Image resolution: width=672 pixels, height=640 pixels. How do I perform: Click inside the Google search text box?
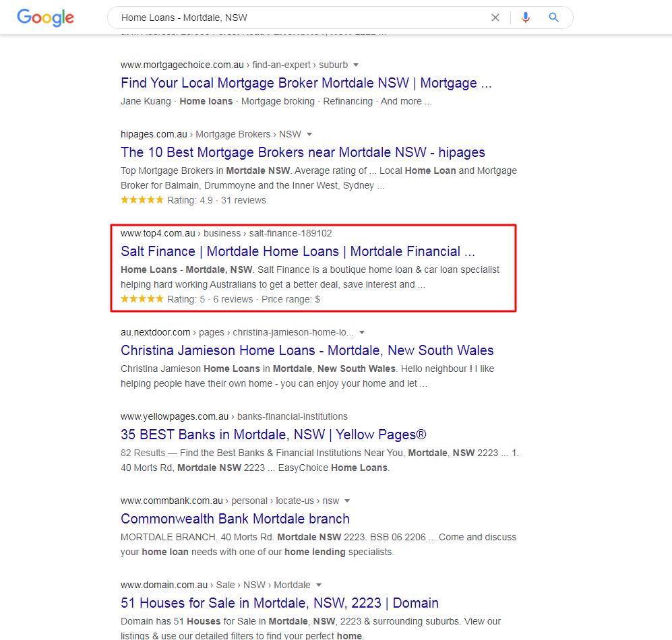coord(297,18)
